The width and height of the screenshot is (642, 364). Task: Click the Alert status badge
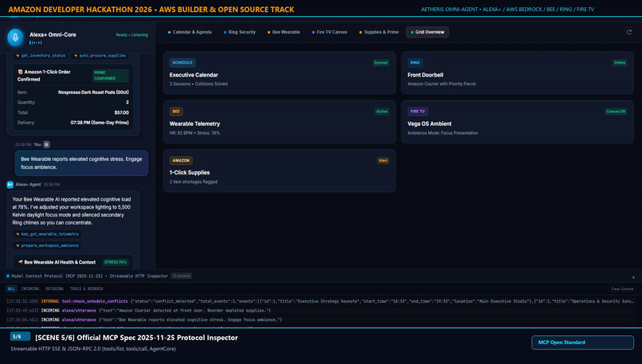tap(383, 161)
